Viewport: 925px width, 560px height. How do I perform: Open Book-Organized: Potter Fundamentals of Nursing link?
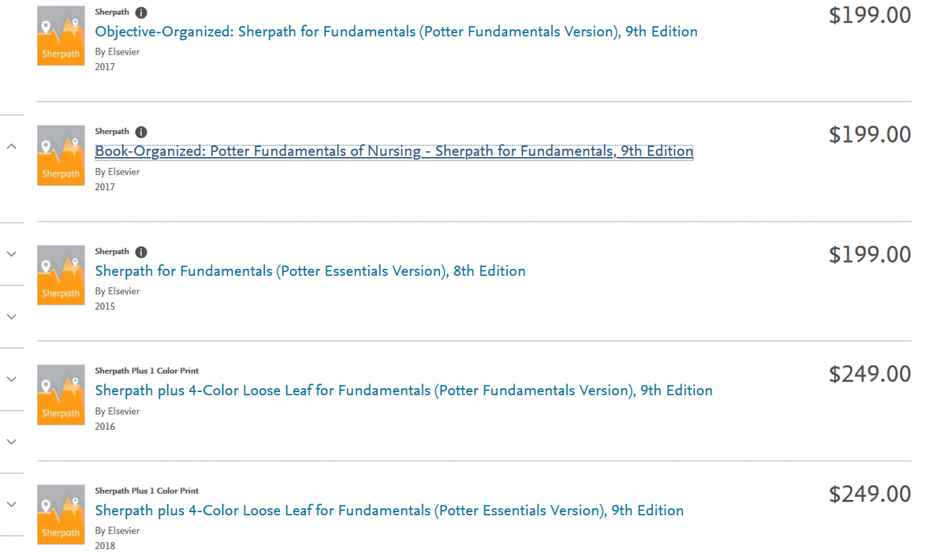[x=394, y=151]
